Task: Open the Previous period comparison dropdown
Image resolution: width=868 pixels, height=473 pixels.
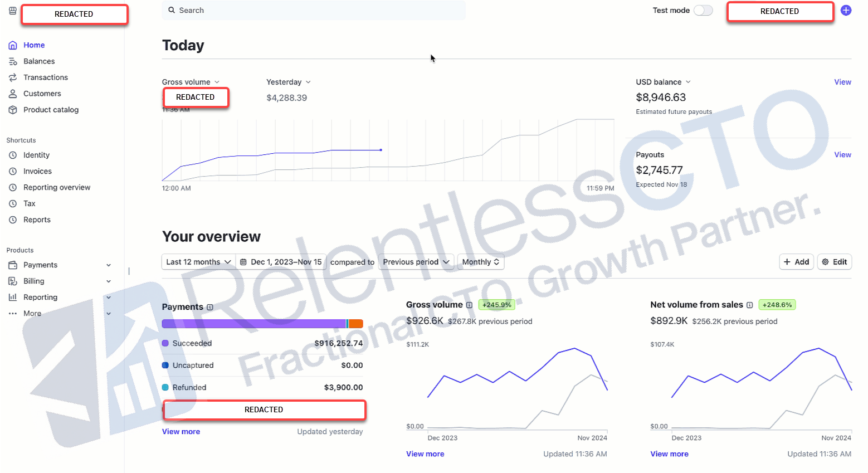Action: point(416,261)
